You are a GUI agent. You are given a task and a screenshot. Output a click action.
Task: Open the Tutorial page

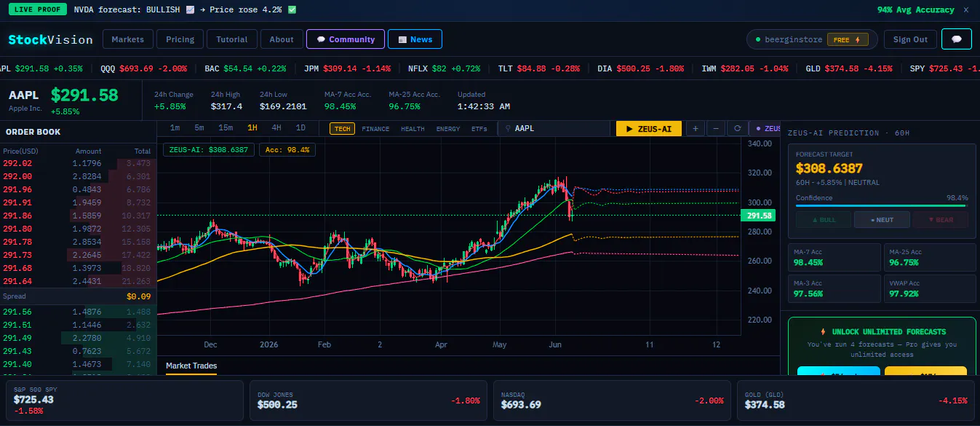(232, 39)
